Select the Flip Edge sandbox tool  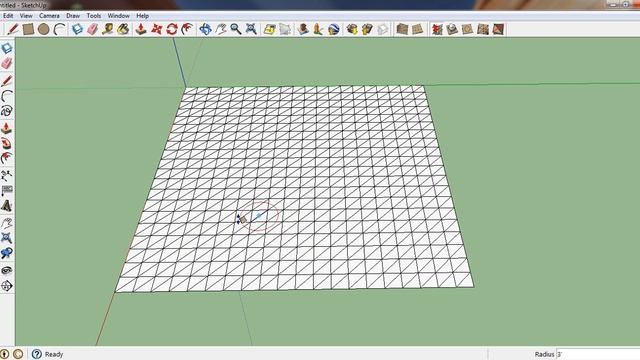[498, 29]
